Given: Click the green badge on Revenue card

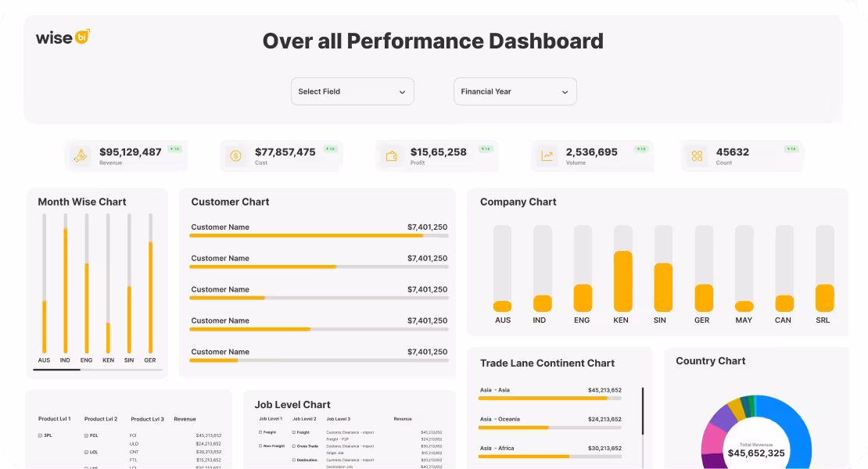Looking at the screenshot, I should pos(174,149).
